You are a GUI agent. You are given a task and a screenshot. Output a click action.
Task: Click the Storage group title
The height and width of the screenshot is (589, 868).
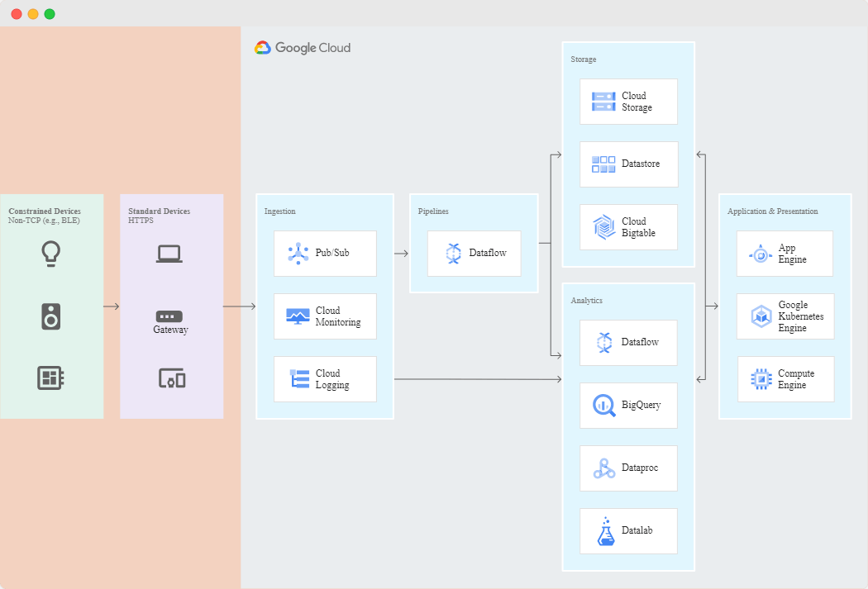(584, 59)
